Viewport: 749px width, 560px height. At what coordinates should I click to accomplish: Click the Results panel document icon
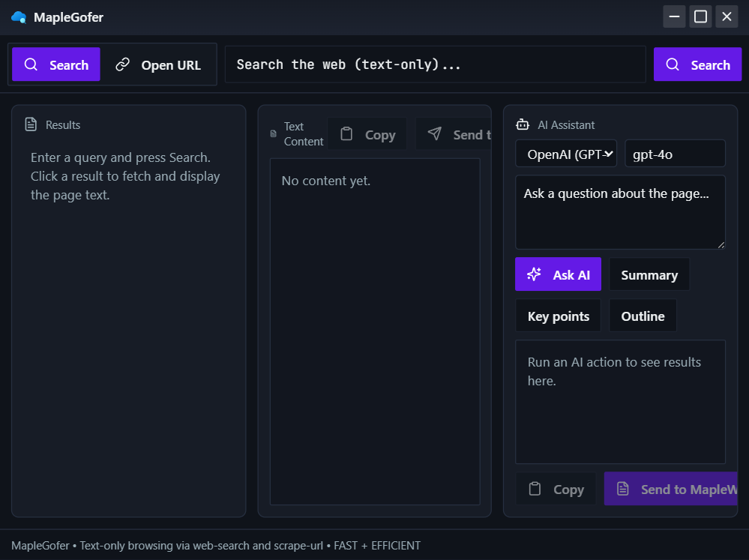[31, 124]
